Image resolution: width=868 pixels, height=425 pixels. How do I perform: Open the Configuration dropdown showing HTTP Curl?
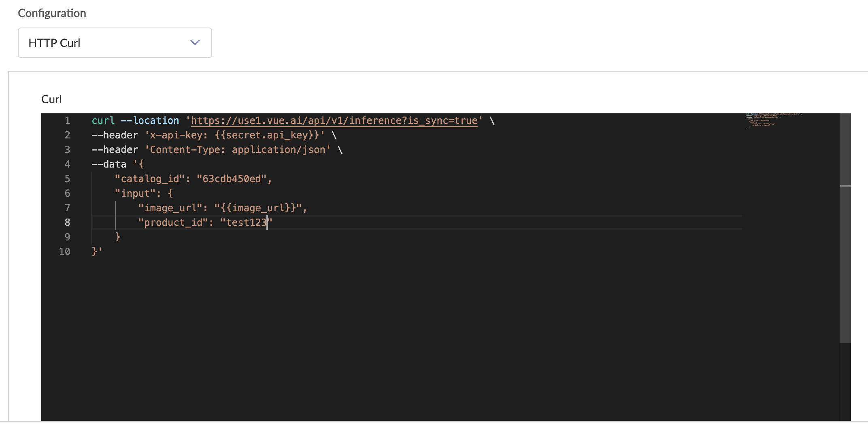click(x=115, y=42)
